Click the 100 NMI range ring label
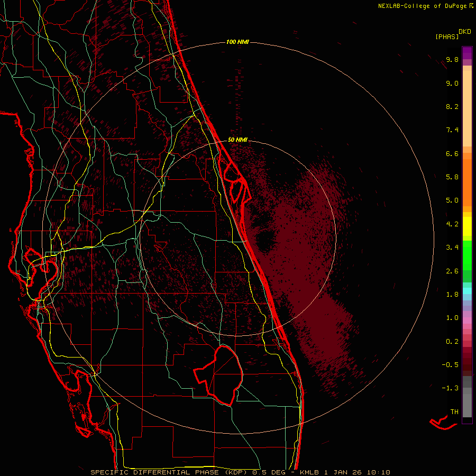This screenshot has width=476, height=476. 237,42
